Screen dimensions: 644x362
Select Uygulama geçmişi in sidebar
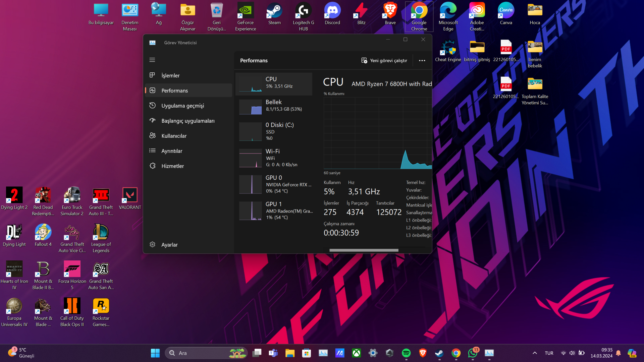tap(182, 106)
